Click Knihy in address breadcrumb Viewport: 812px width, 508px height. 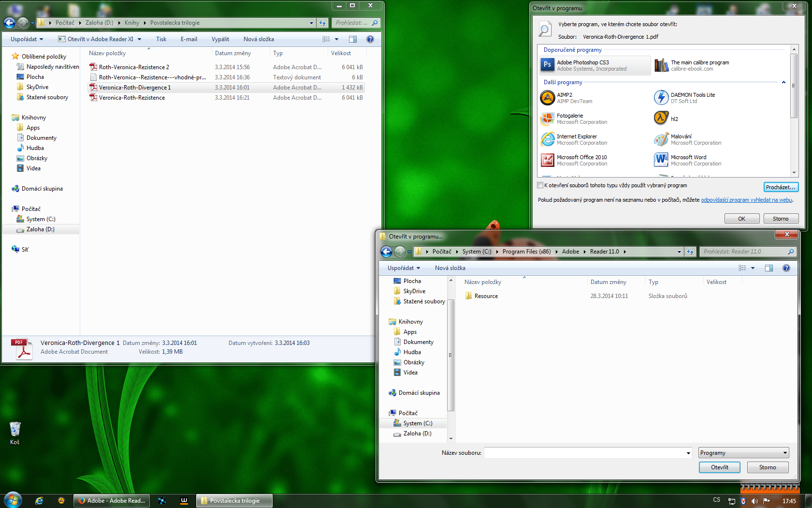click(x=131, y=23)
